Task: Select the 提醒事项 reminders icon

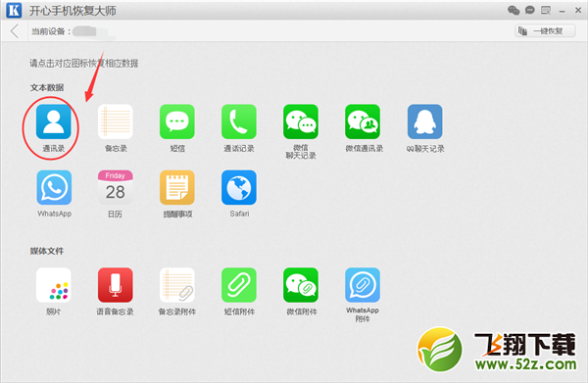Action: click(177, 187)
